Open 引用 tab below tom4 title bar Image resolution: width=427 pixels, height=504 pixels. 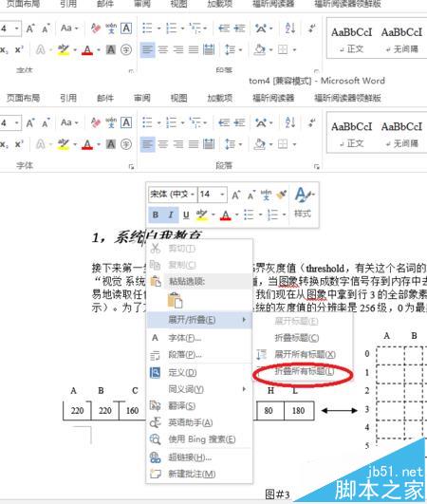pyautogui.click(x=68, y=98)
